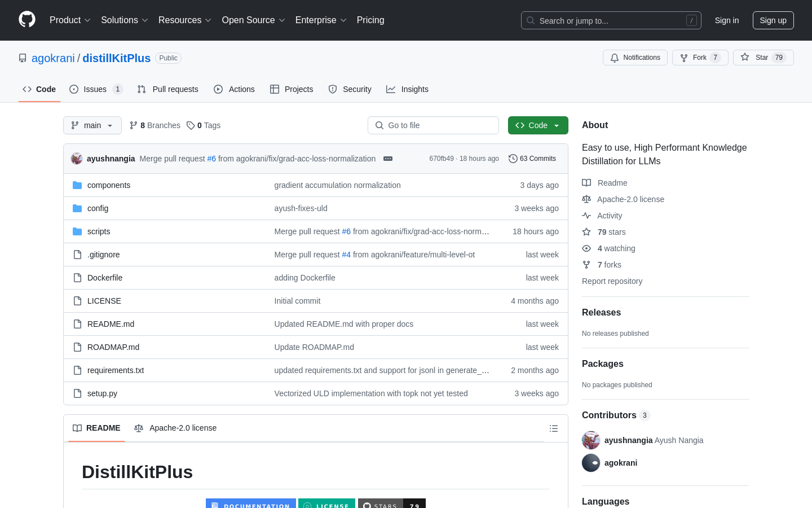Image resolution: width=812 pixels, height=508 pixels.
Task: Click the documentation badge in README
Action: (251, 503)
